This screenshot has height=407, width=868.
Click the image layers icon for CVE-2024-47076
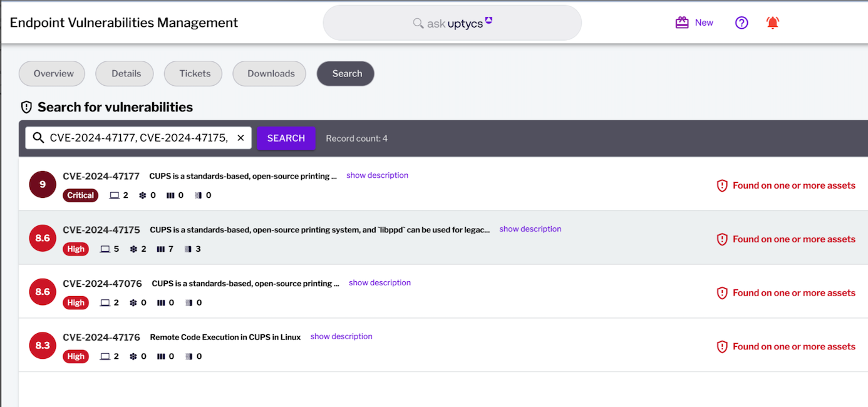click(x=189, y=303)
